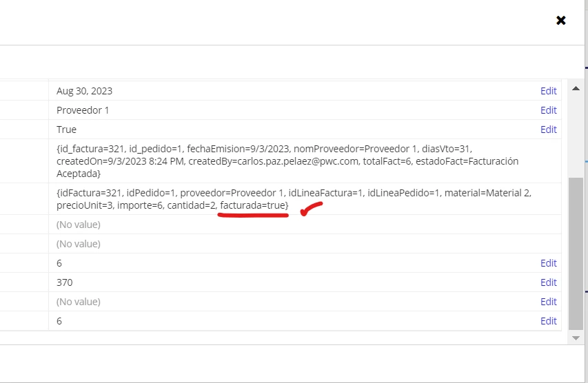Click the scrollbar down arrow
The image size is (588, 383).
click(x=576, y=338)
